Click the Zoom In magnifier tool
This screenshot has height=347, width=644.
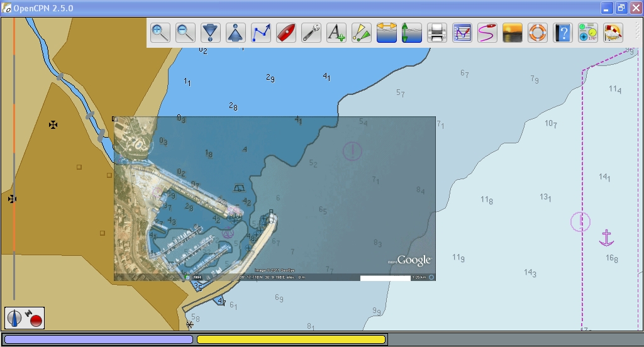[x=160, y=33]
